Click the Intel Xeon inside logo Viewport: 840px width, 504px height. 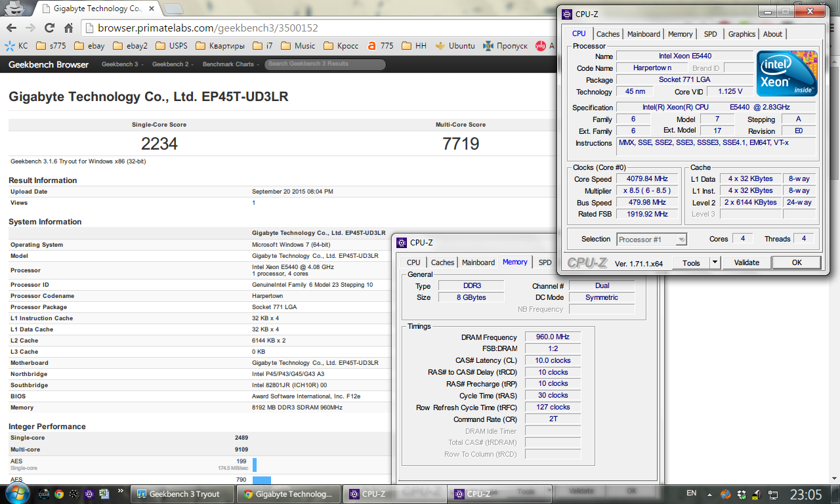click(787, 73)
